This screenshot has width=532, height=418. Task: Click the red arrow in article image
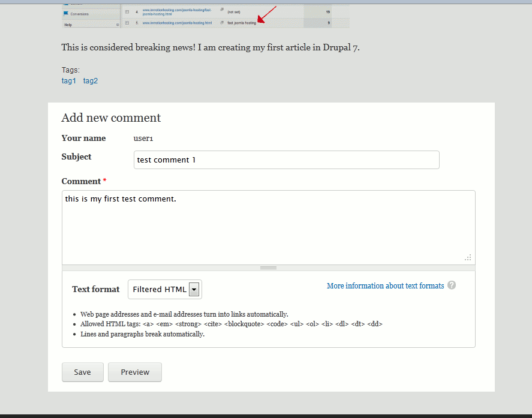pyautogui.click(x=267, y=15)
